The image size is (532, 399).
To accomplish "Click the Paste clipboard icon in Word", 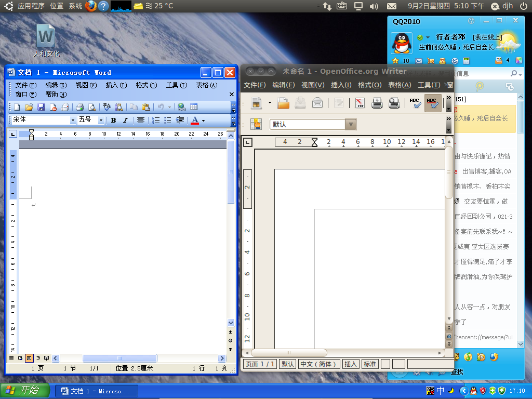I will click(146, 107).
